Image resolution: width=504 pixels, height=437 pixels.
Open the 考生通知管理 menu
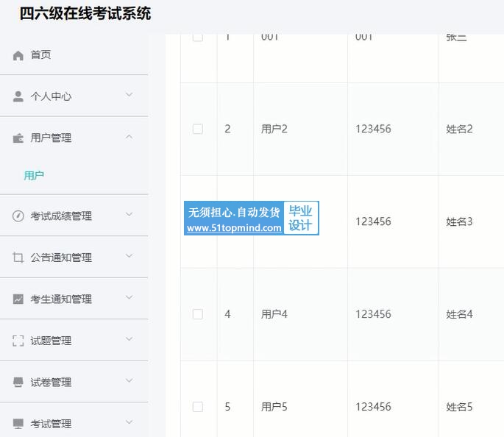click(74, 299)
